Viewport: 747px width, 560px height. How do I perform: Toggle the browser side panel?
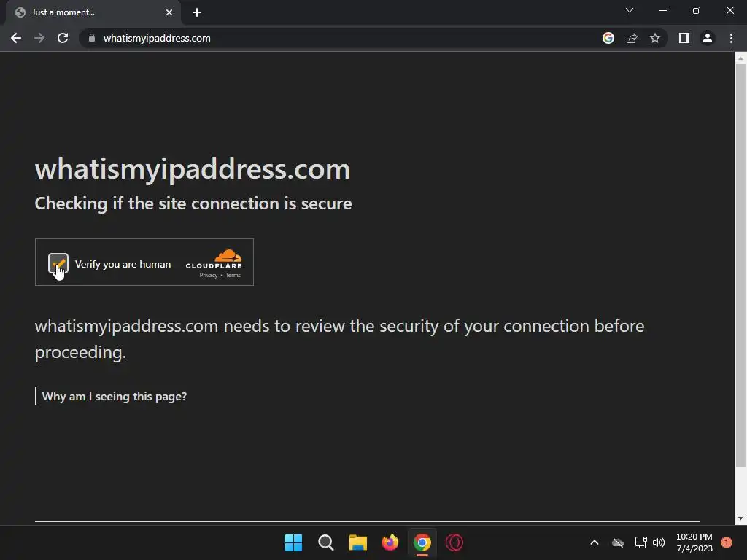[x=684, y=38]
